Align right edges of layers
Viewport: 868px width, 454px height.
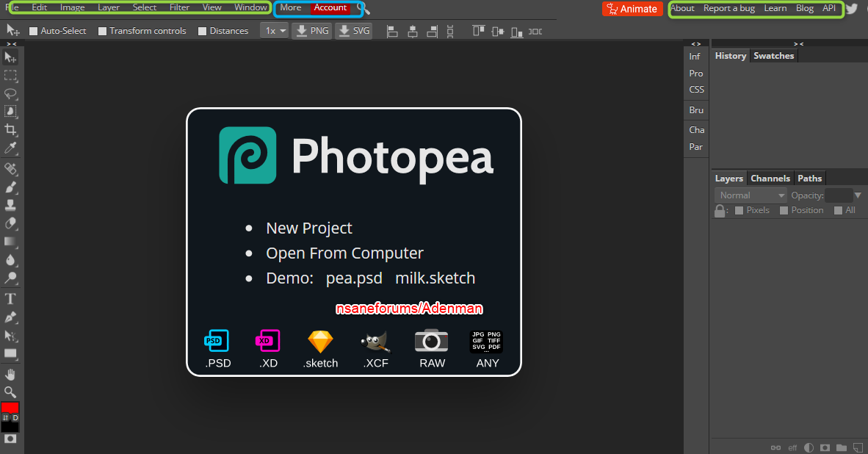[x=433, y=32]
